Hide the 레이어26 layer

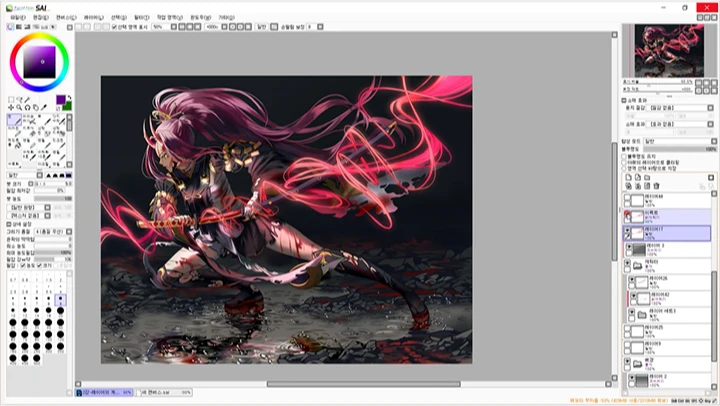tap(632, 280)
